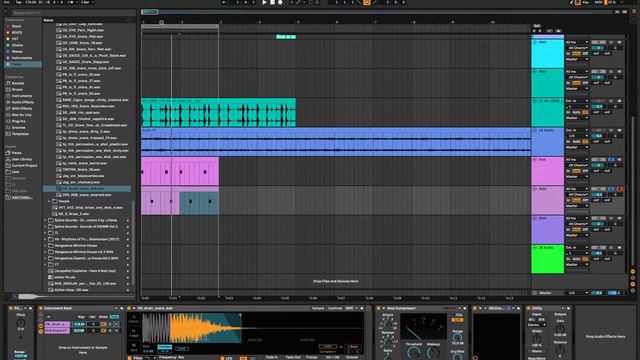Open the Grooves category
This screenshot has height=360, width=640.
point(18,127)
